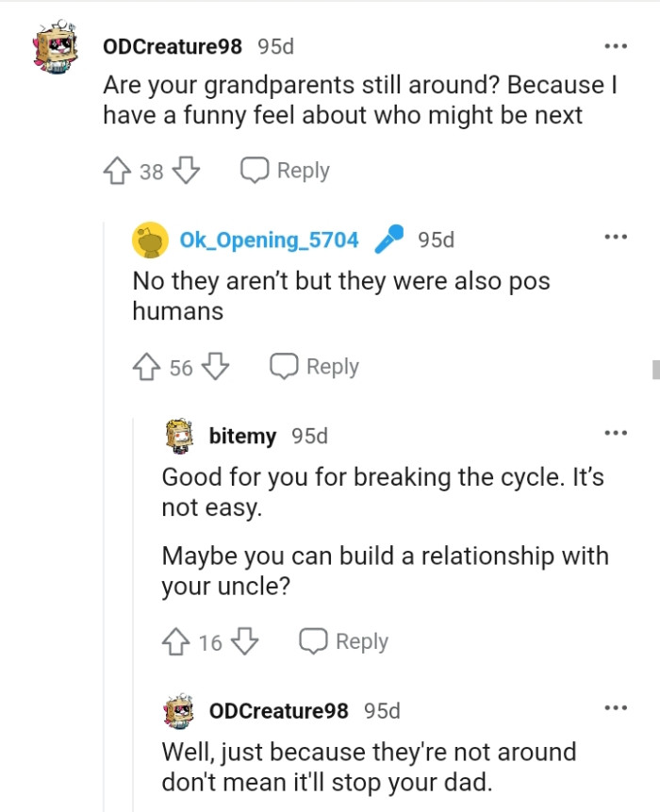Click the scrollbar on the right edge
Screen dimensions: 660x812
click(655, 369)
